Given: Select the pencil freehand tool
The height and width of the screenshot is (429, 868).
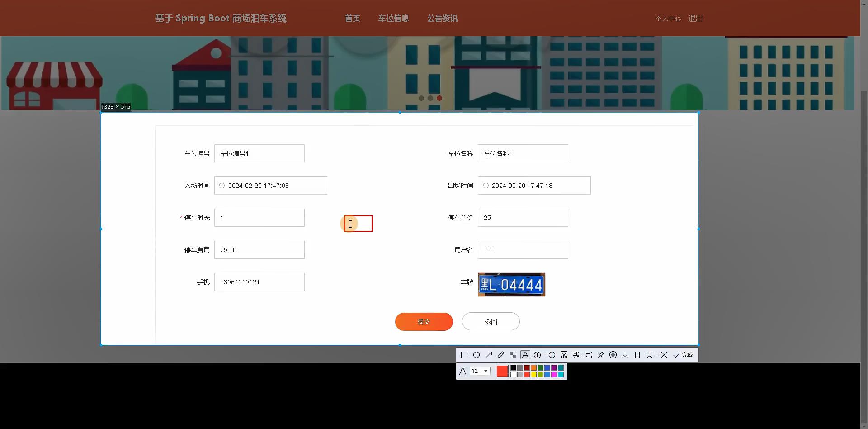Looking at the screenshot, I should point(501,355).
